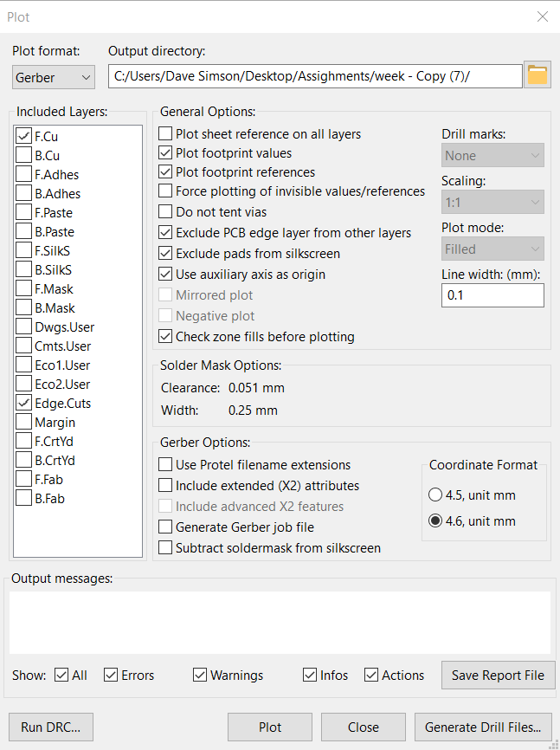Click the Output directory path field
Screen dimensions: 560x750
point(315,76)
